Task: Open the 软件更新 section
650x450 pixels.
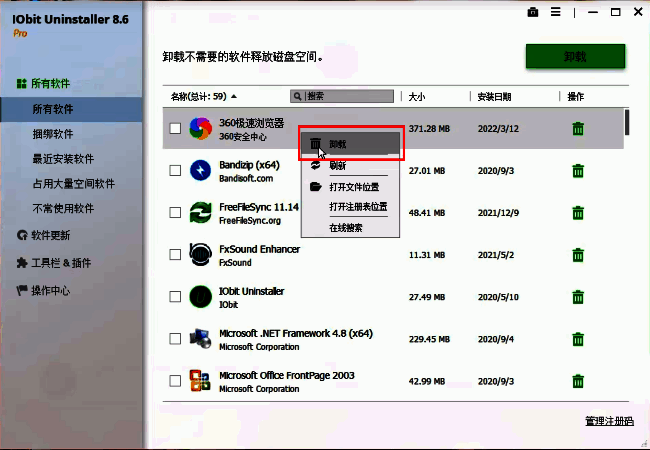Action: point(44,235)
